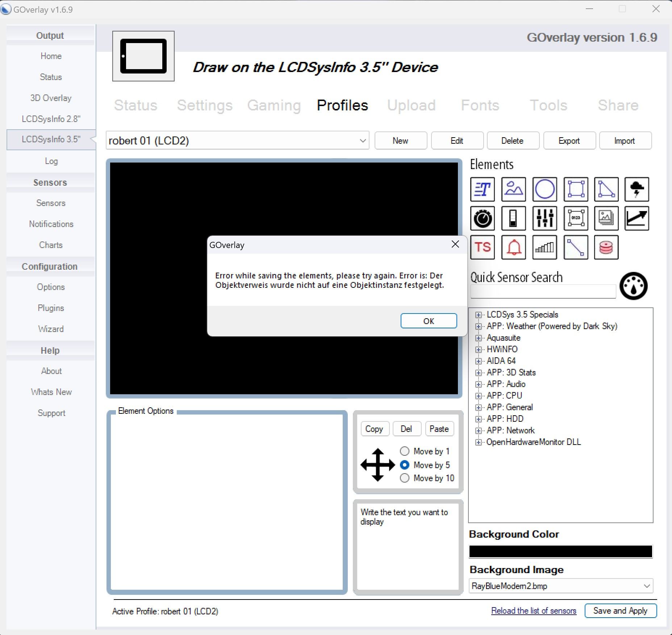Expand the APP: CPU node
The height and width of the screenshot is (635, 672).
(479, 396)
